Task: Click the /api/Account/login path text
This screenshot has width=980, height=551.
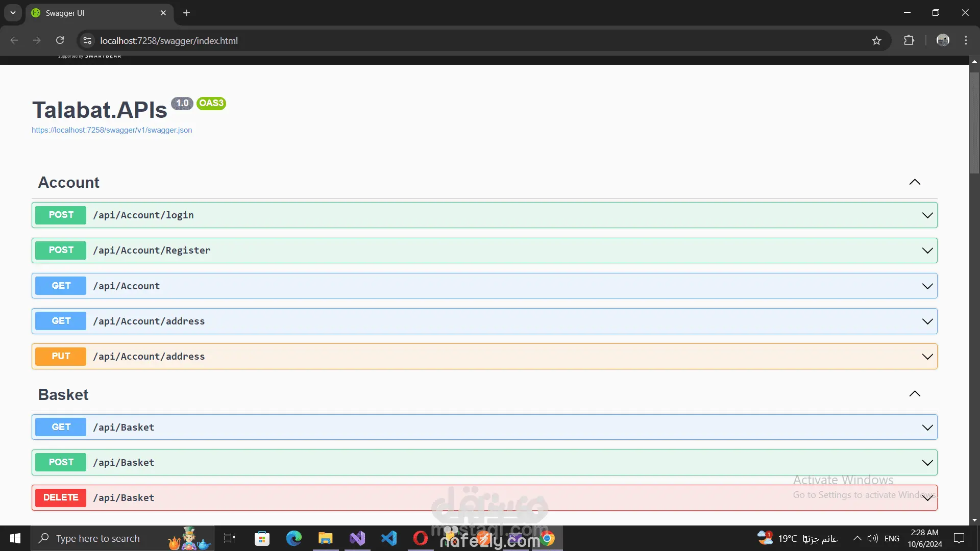Action: coord(143,215)
